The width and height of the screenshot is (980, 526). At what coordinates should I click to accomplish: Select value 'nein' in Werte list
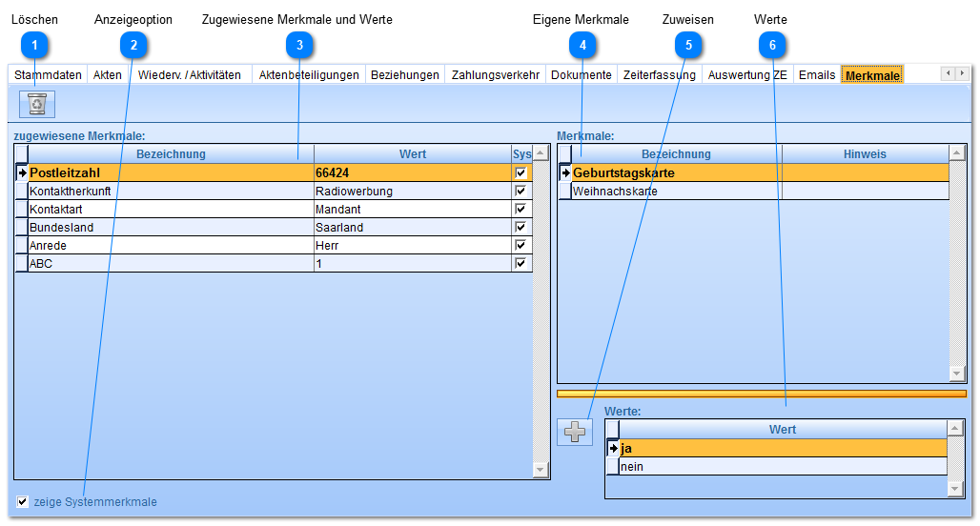pos(777,467)
